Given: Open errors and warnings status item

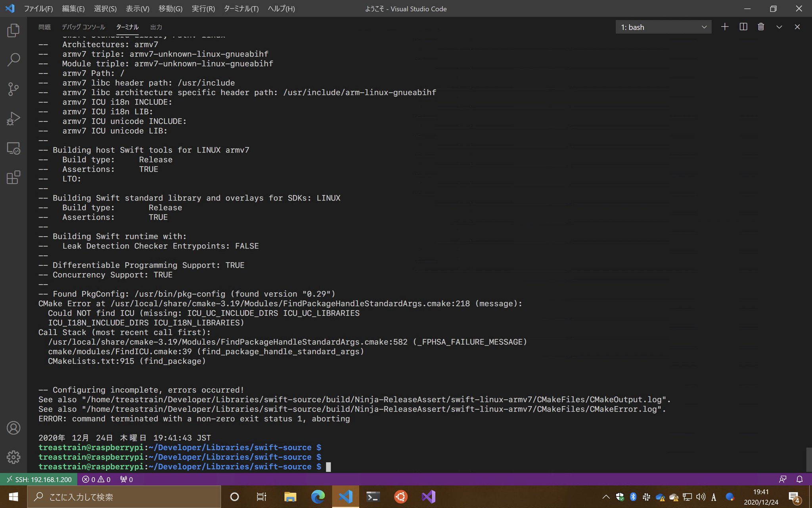Looking at the screenshot, I should pyautogui.click(x=96, y=479).
